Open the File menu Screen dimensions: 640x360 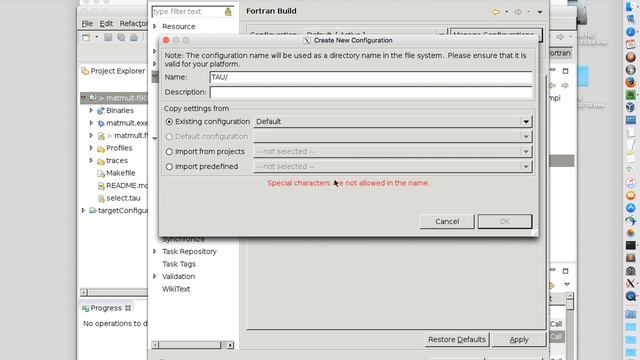87,24
